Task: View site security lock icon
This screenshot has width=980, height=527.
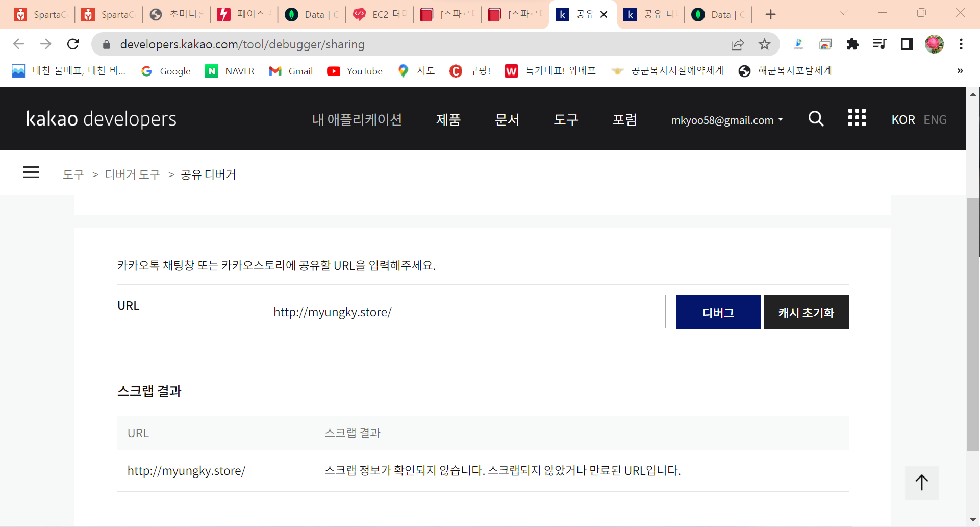Action: pyautogui.click(x=107, y=44)
